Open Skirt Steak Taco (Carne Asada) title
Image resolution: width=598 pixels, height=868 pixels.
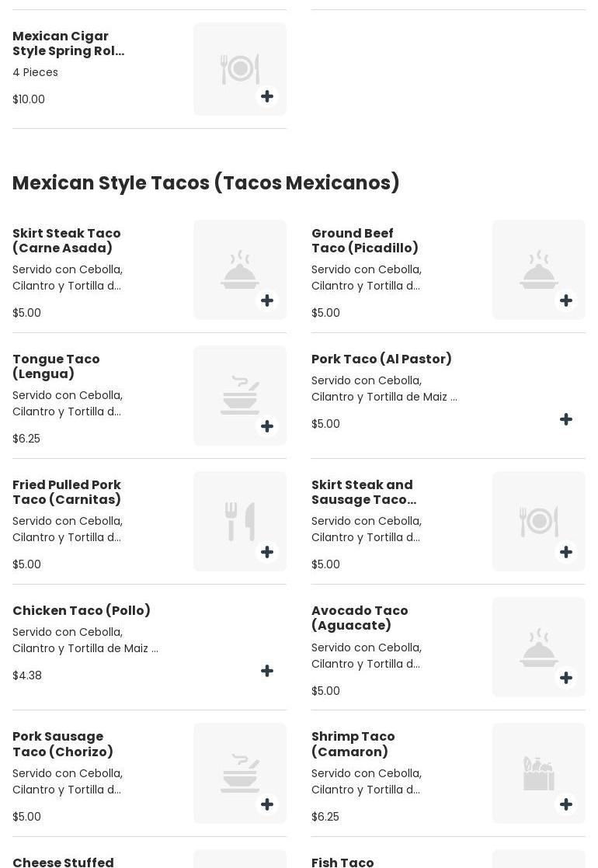pos(67,241)
